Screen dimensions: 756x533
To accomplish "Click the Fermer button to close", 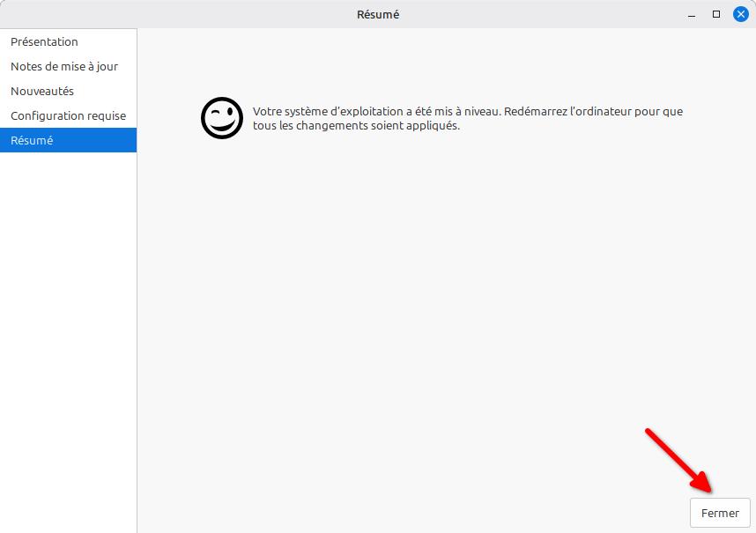I will coord(720,513).
